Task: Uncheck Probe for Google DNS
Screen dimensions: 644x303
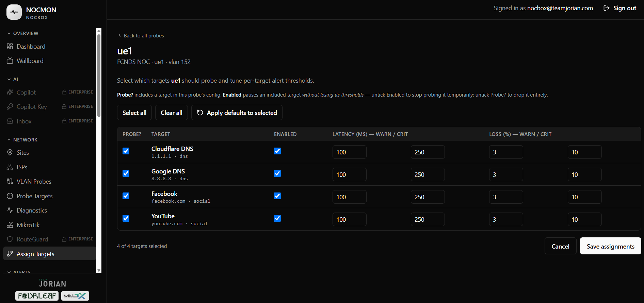Action: [x=126, y=173]
